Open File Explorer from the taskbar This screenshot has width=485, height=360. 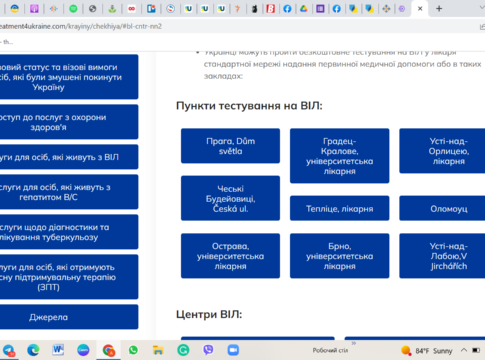point(158,350)
